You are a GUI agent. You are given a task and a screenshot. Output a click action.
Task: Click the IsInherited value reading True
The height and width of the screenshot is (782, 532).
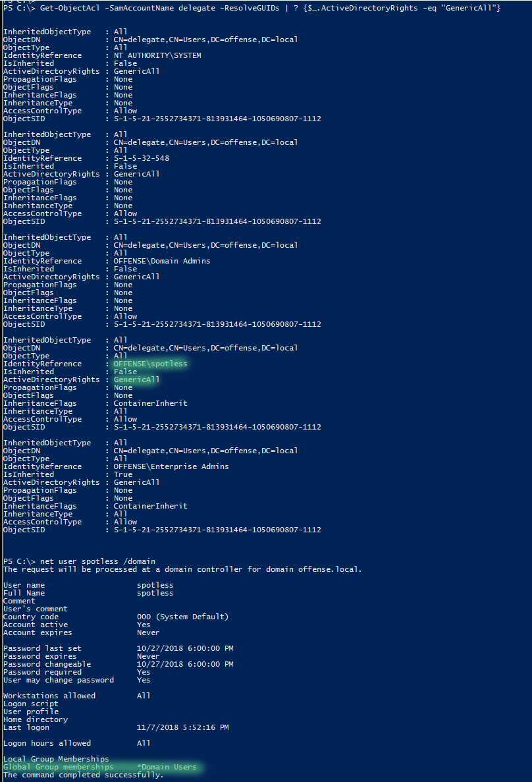[123, 474]
